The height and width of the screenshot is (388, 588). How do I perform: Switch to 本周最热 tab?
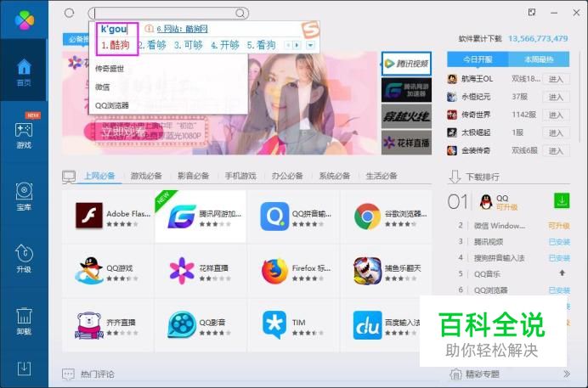539,59
